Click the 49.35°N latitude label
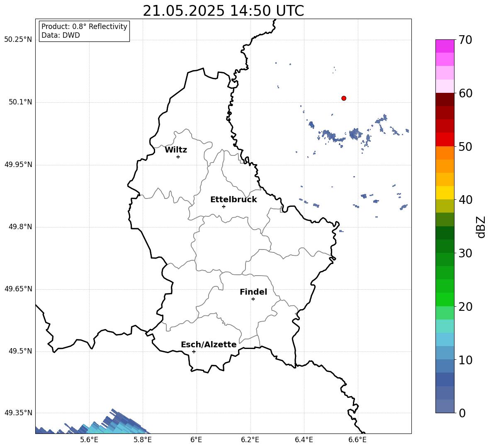 tap(18, 413)
